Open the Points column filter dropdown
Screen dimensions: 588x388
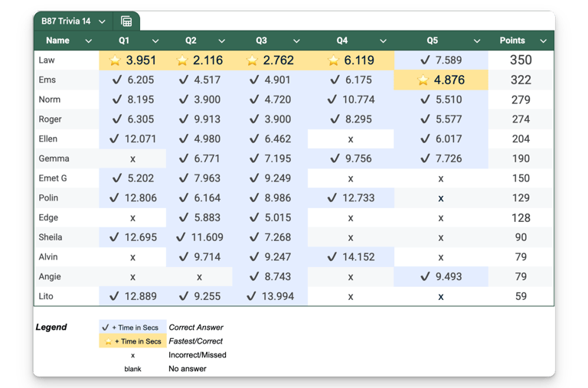pyautogui.click(x=544, y=41)
